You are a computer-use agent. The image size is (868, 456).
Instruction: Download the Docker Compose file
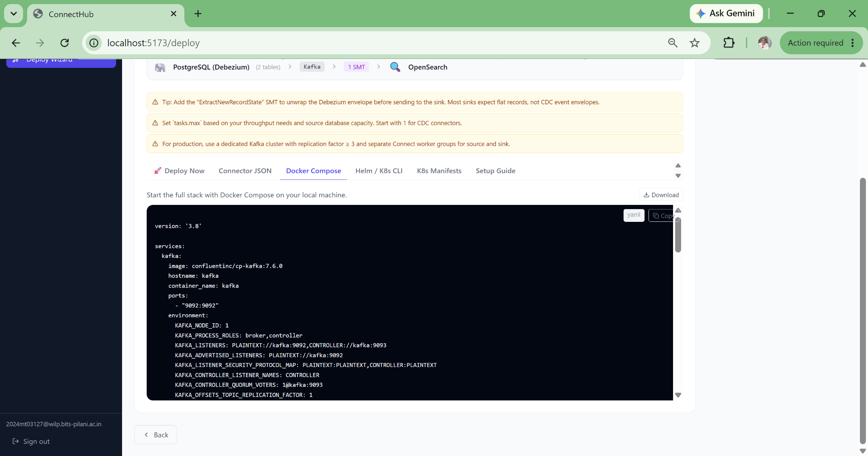[x=661, y=195]
